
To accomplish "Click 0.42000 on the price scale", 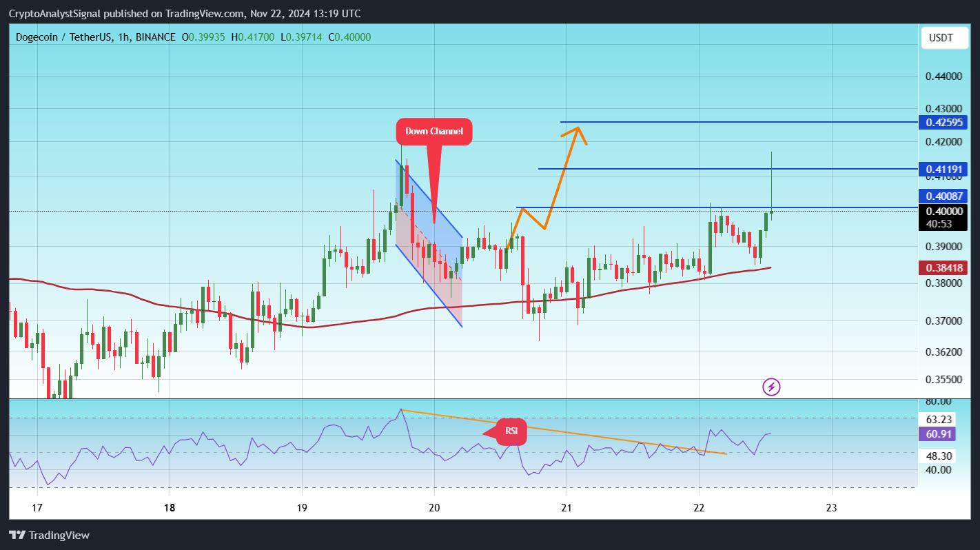I will [x=943, y=142].
